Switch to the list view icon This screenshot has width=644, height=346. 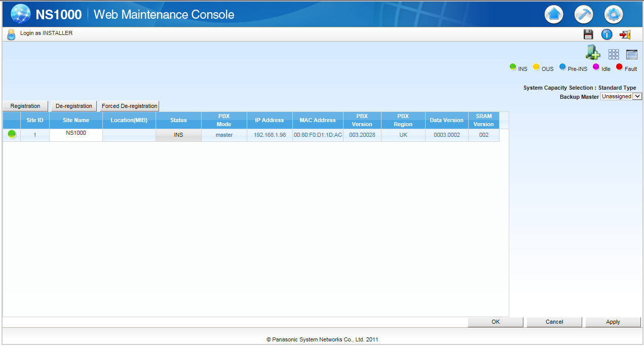click(631, 54)
